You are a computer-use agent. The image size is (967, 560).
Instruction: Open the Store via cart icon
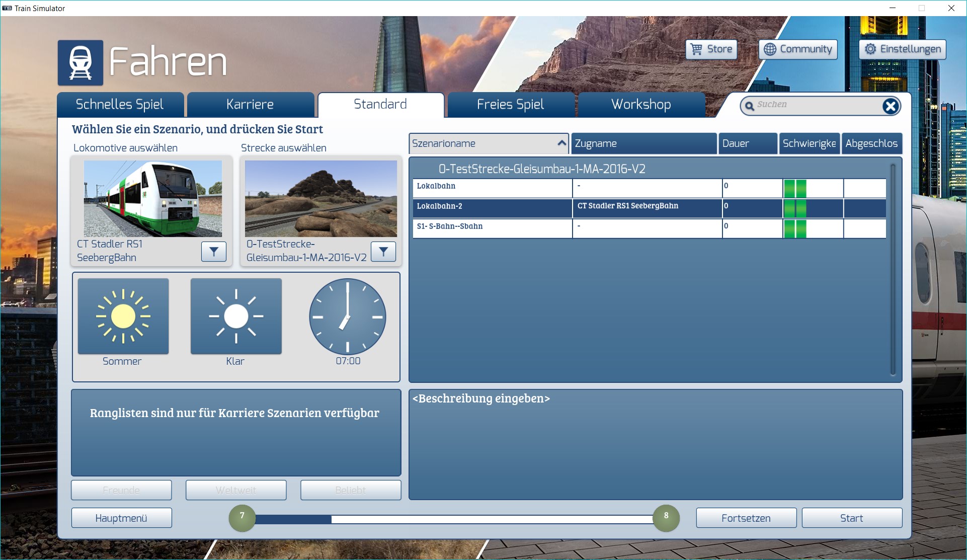click(697, 49)
